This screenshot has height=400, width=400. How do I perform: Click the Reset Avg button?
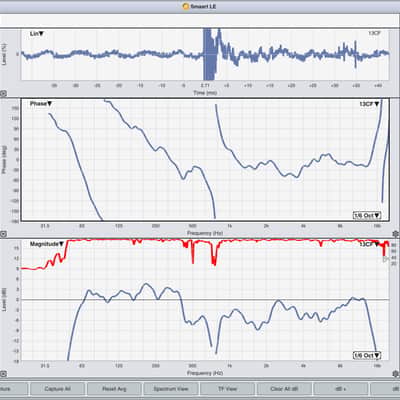pyautogui.click(x=114, y=389)
